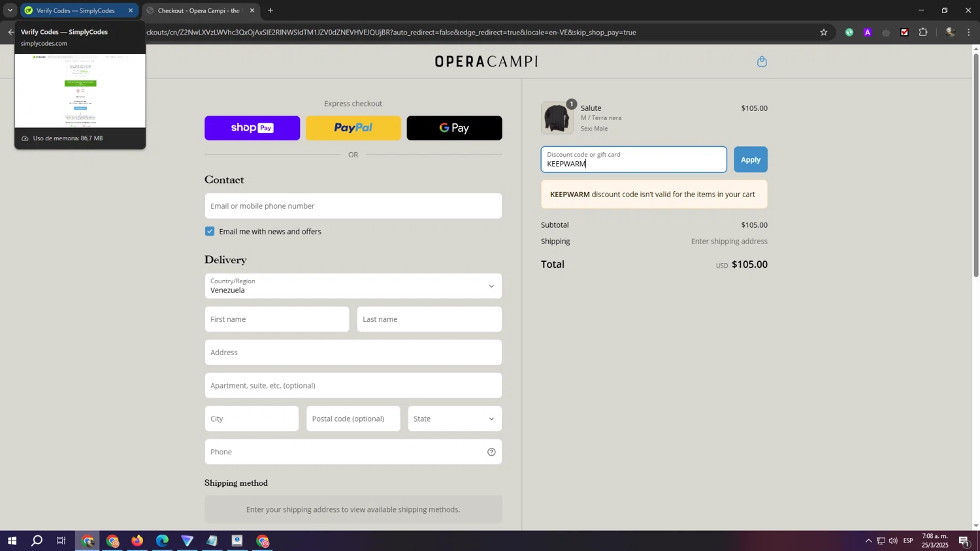Switch the ESP keyboard language indicator
This screenshot has width=980, height=551.
point(908,541)
